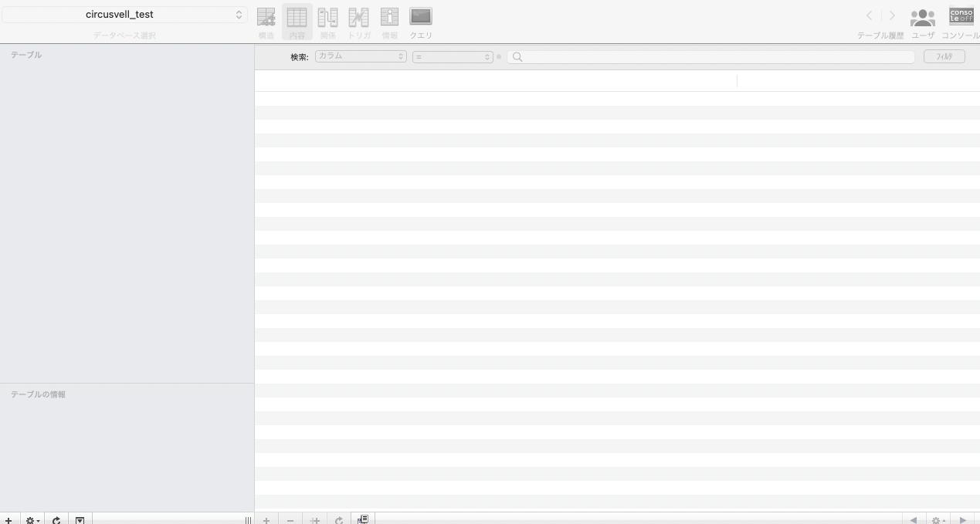Toggle the table information pane
The width and height of the screenshot is (980, 524).
pos(80,520)
